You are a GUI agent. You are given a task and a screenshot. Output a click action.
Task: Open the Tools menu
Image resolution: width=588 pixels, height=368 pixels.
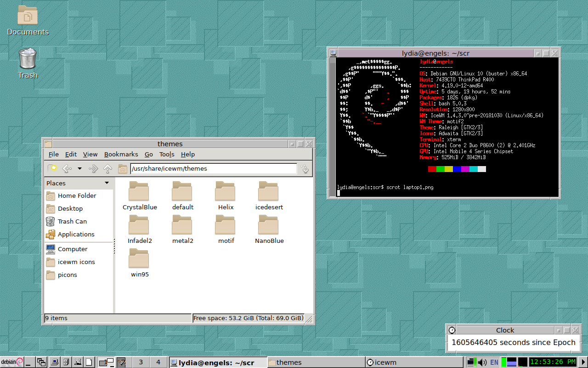pyautogui.click(x=166, y=154)
